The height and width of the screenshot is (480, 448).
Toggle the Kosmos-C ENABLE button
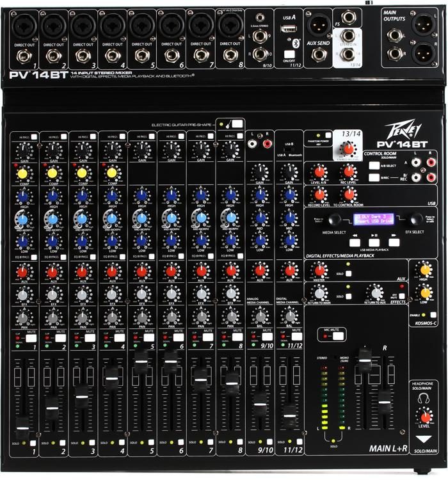click(433, 315)
